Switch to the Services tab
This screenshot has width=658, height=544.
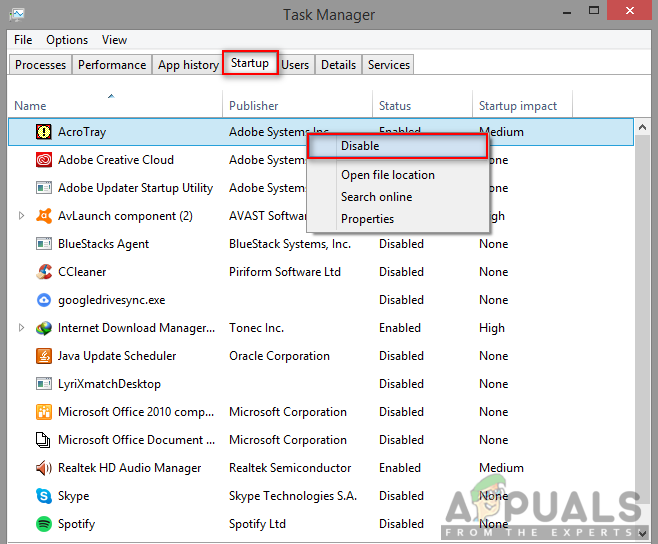388,65
